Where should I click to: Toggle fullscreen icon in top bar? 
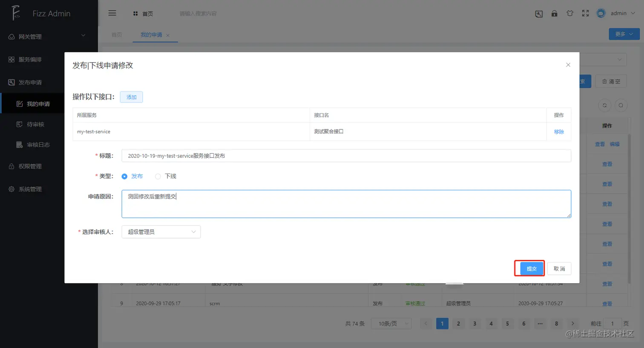point(586,13)
